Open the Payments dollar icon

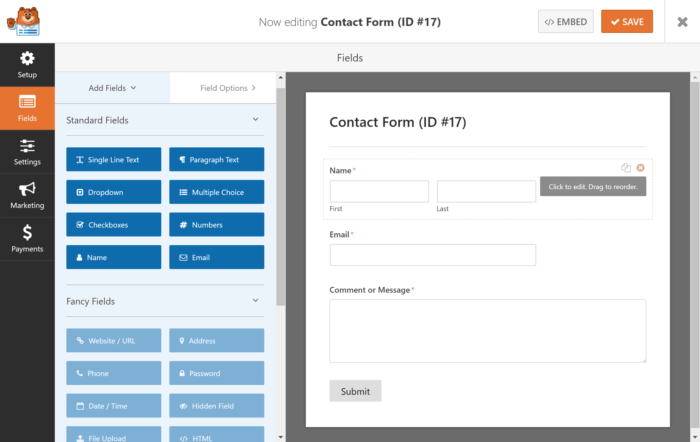click(27, 232)
